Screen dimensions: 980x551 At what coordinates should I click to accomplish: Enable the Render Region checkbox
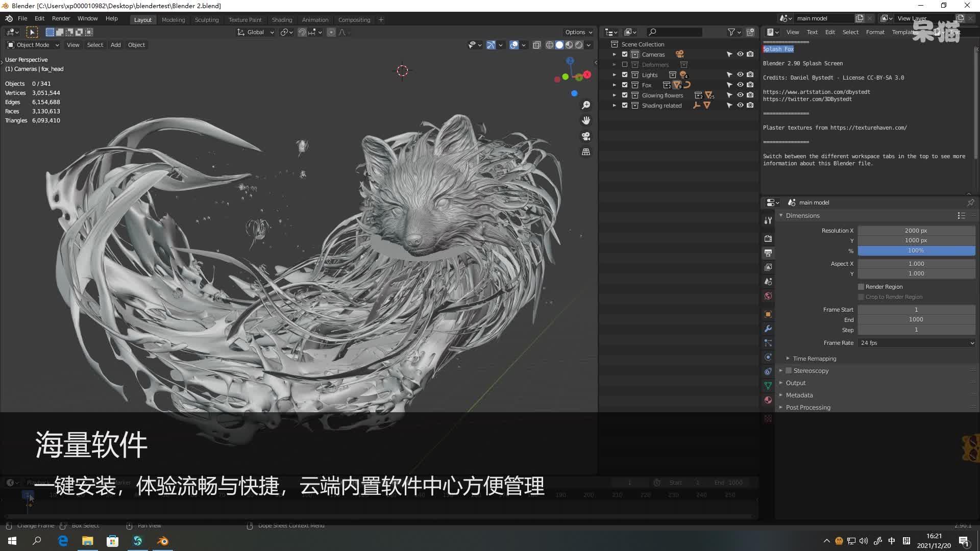click(x=861, y=287)
